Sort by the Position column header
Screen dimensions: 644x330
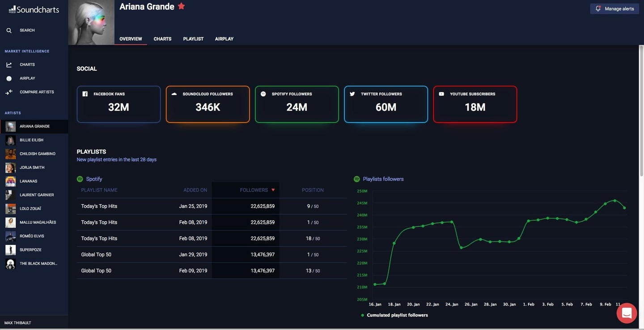tap(313, 190)
